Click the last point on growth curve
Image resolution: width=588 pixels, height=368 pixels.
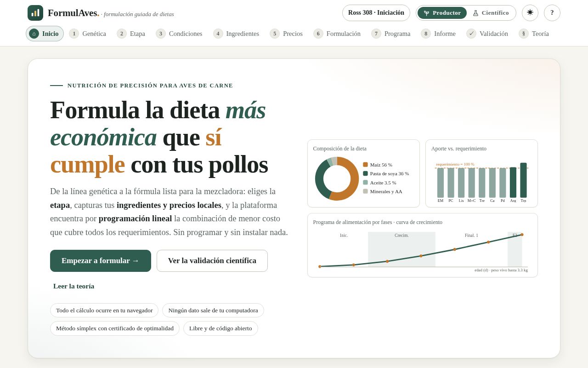coord(522,235)
